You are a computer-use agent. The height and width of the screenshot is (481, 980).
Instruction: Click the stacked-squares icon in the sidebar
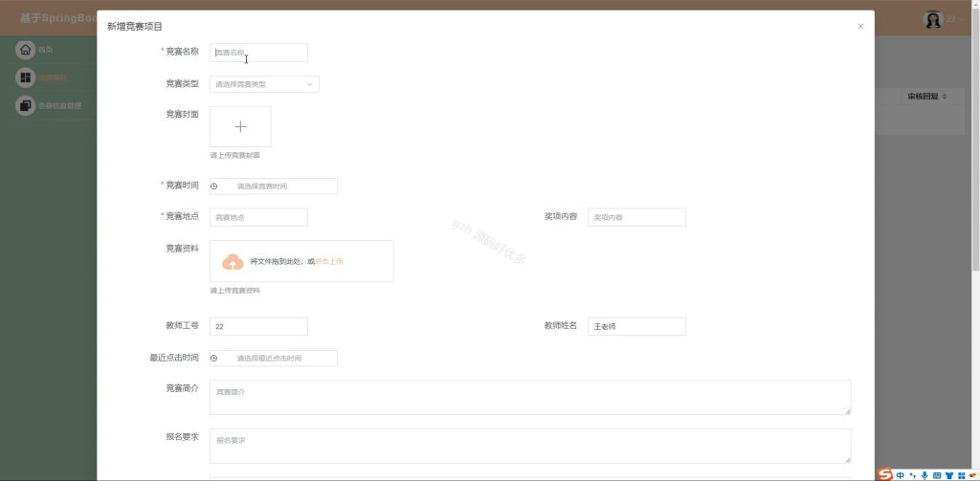pos(25,105)
